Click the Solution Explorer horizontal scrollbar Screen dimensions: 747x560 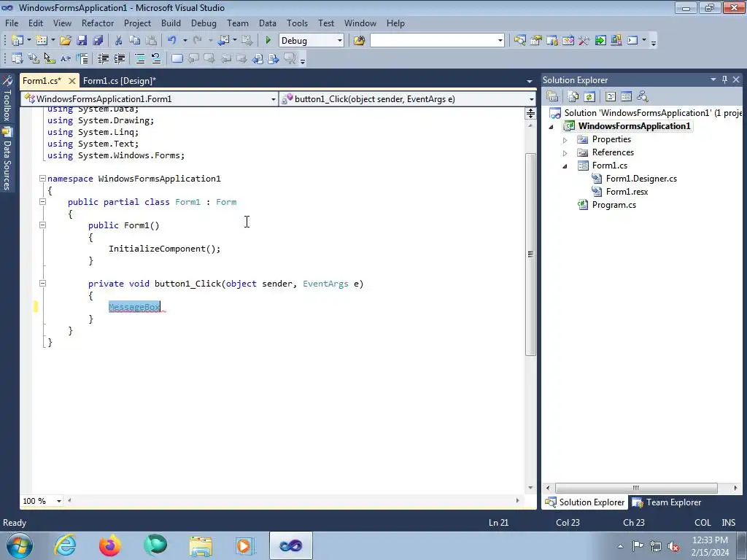[636, 488]
